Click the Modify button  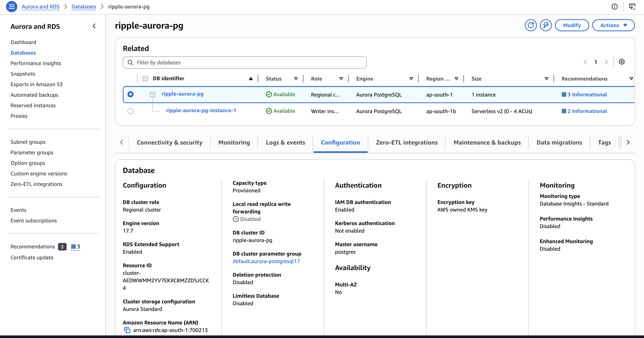pyautogui.click(x=572, y=25)
